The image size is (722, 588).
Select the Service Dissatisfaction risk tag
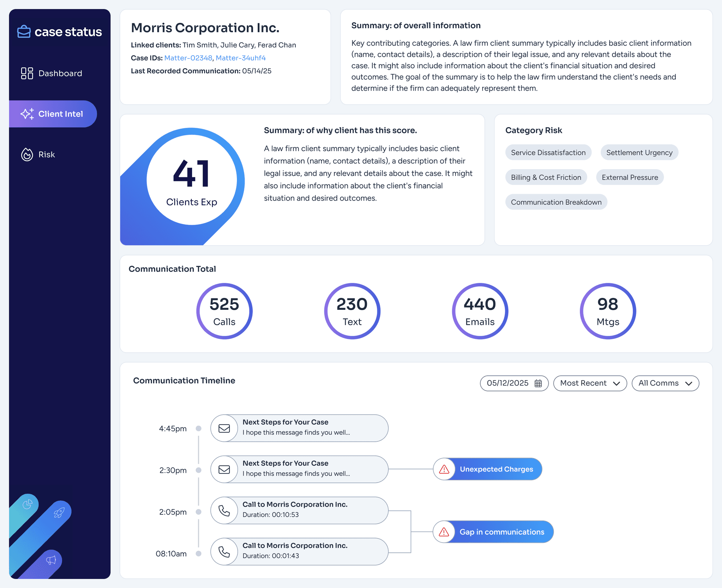pyautogui.click(x=548, y=153)
